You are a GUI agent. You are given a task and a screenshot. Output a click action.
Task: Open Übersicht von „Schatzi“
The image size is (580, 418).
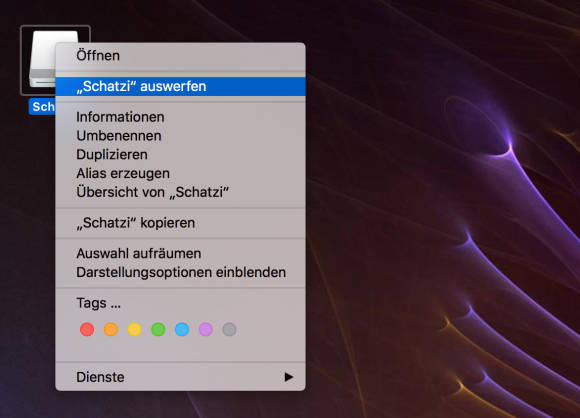[x=181, y=192]
